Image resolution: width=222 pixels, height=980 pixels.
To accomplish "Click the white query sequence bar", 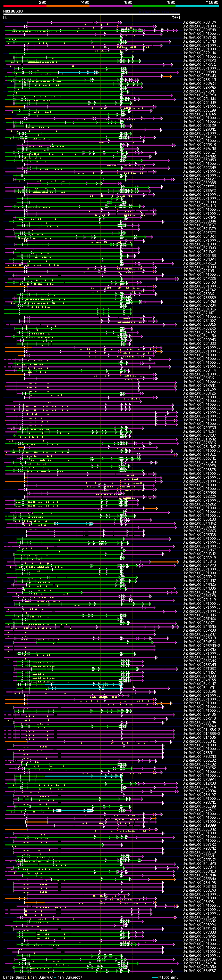I will point(92,15).
